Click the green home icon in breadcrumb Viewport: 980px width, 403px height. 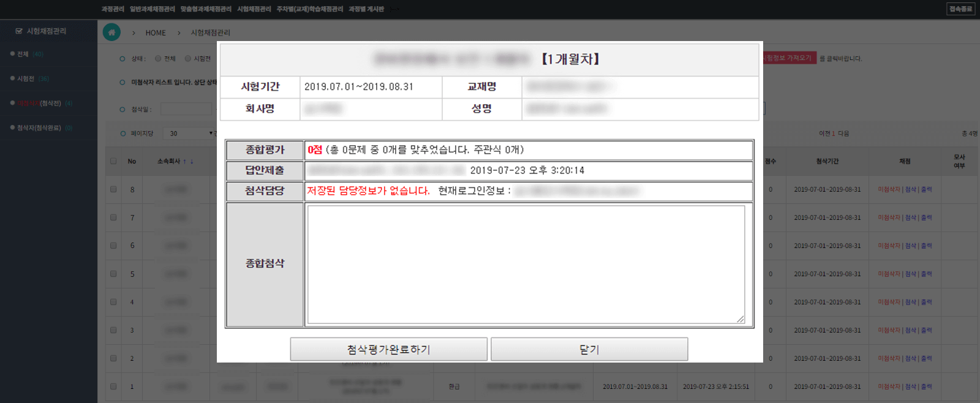(111, 32)
